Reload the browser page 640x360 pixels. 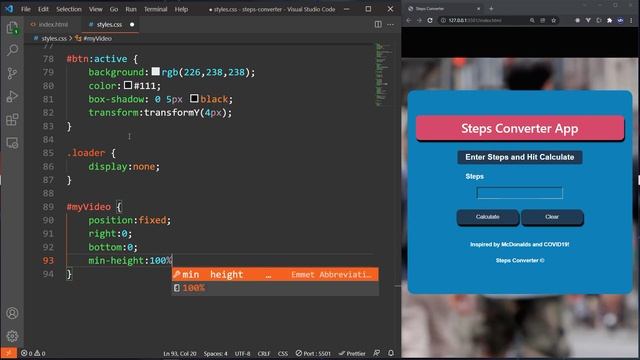pyautogui.click(x=430, y=20)
